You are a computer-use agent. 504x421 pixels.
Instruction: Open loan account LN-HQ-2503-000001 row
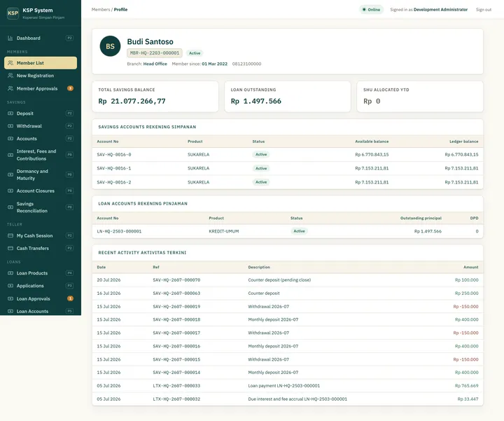288,231
